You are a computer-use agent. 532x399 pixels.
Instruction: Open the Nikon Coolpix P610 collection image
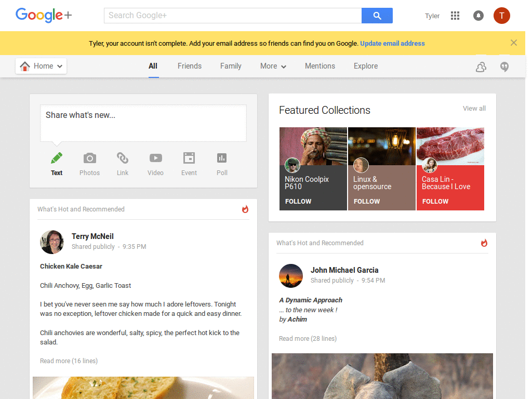(313, 146)
